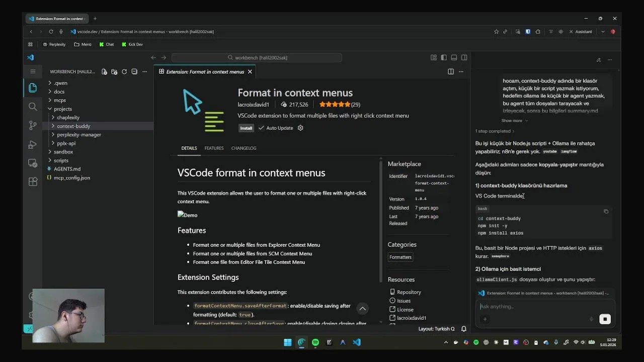
Task: Go forward with editor navigation arrow
Action: (x=164, y=57)
